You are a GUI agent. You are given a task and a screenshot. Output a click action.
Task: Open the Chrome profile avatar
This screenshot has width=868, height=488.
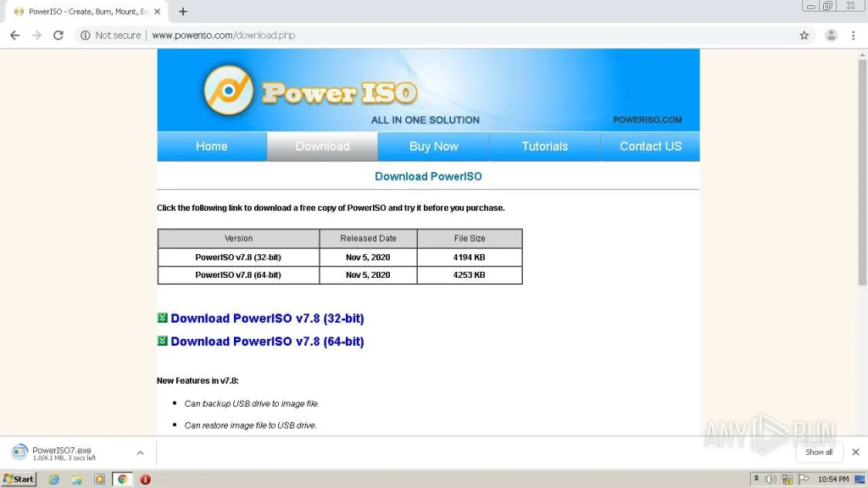pyautogui.click(x=831, y=36)
